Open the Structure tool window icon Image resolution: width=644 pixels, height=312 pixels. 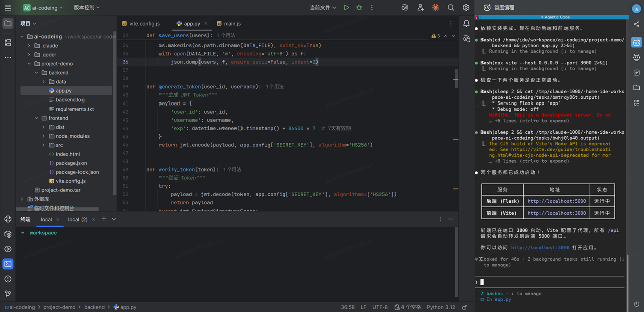8,43
